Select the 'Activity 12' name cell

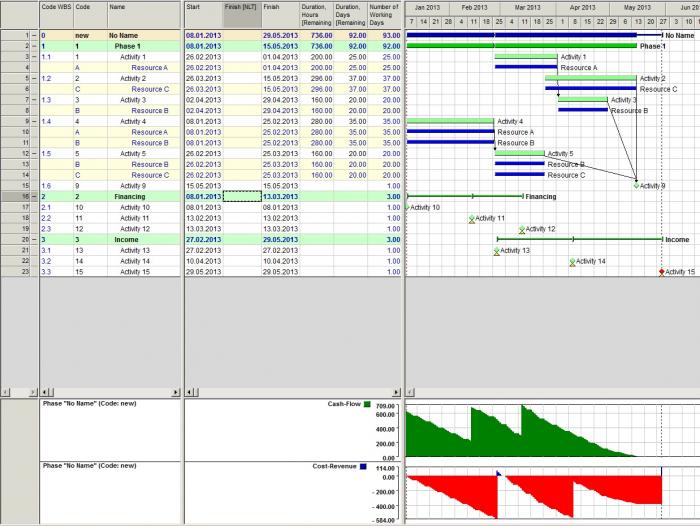pos(144,229)
